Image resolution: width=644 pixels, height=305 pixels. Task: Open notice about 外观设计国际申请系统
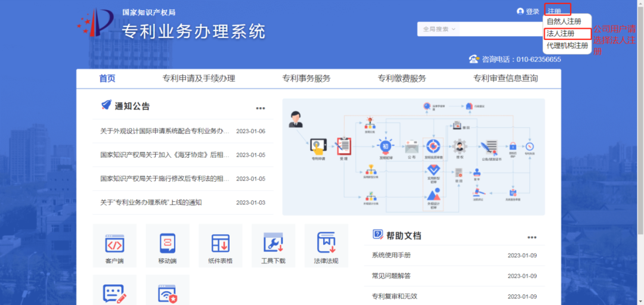tap(165, 132)
